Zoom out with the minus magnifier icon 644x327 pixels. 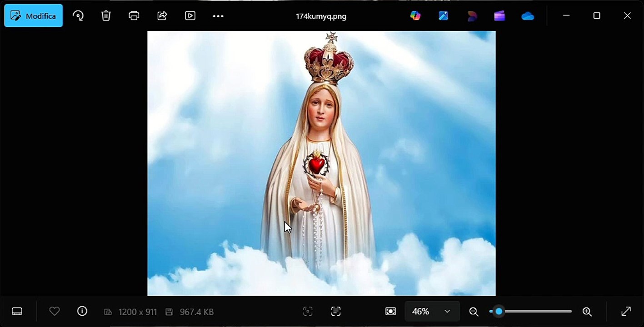[x=474, y=312]
